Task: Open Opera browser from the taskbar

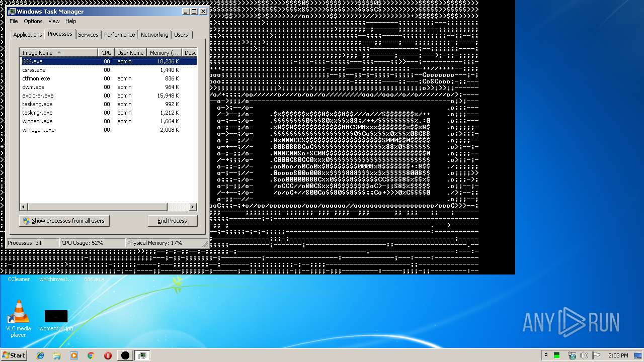Action: point(108,355)
